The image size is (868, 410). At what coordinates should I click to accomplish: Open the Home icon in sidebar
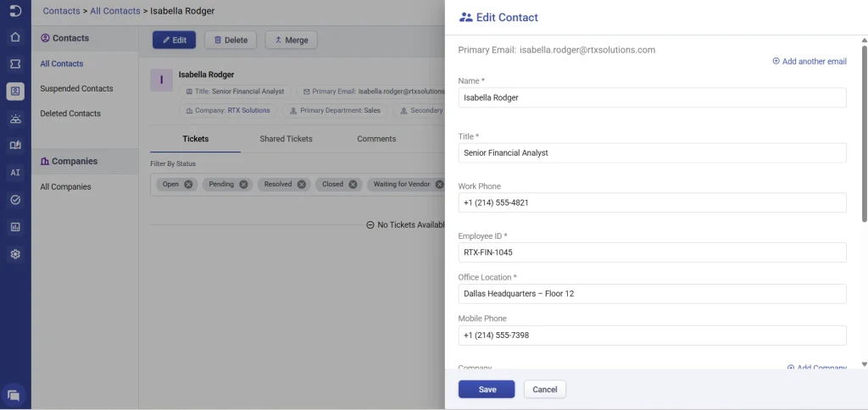click(x=15, y=37)
